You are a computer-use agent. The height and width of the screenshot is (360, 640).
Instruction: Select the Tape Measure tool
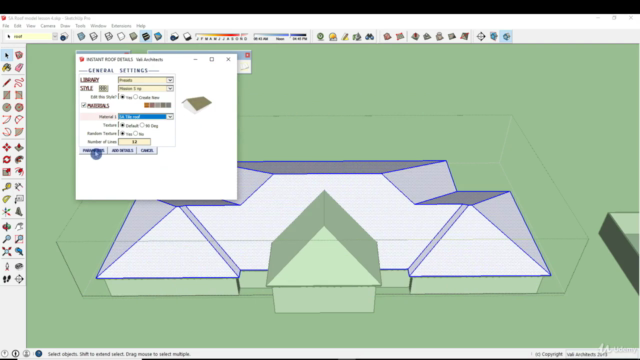pyautogui.click(x=7, y=187)
